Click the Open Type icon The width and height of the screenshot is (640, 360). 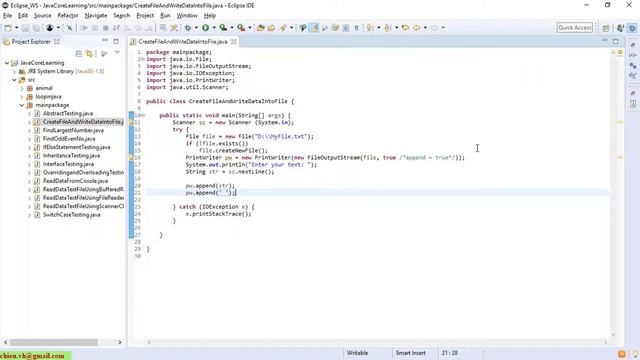260,28
